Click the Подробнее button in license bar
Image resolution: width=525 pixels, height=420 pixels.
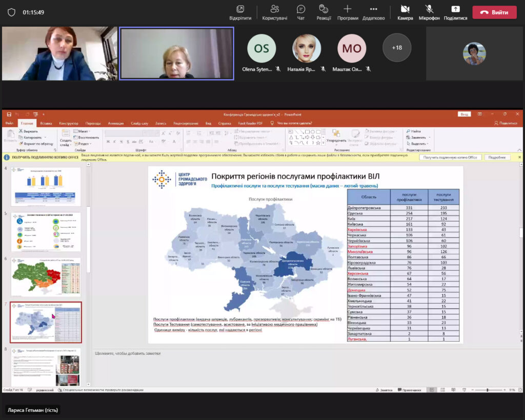coord(496,157)
